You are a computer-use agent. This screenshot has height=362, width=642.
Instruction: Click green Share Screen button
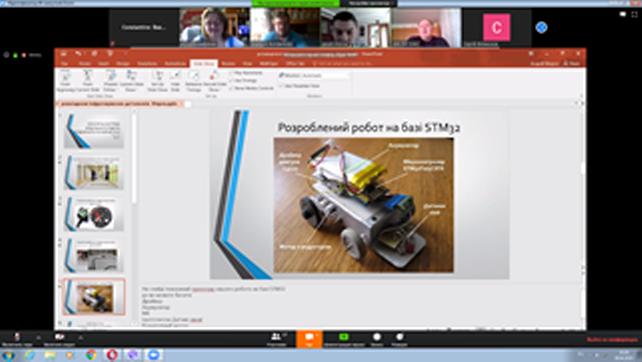(x=344, y=339)
